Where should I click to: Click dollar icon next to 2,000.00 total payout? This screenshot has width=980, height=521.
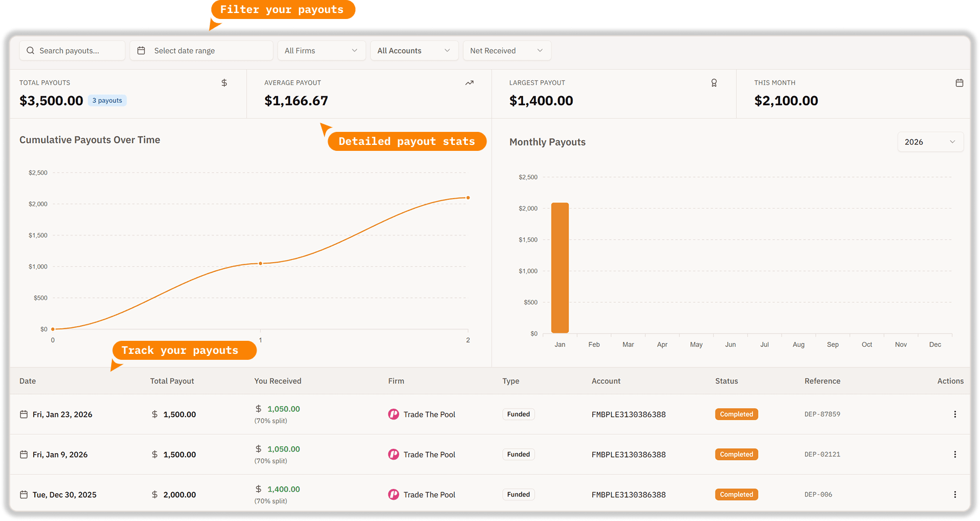click(155, 494)
